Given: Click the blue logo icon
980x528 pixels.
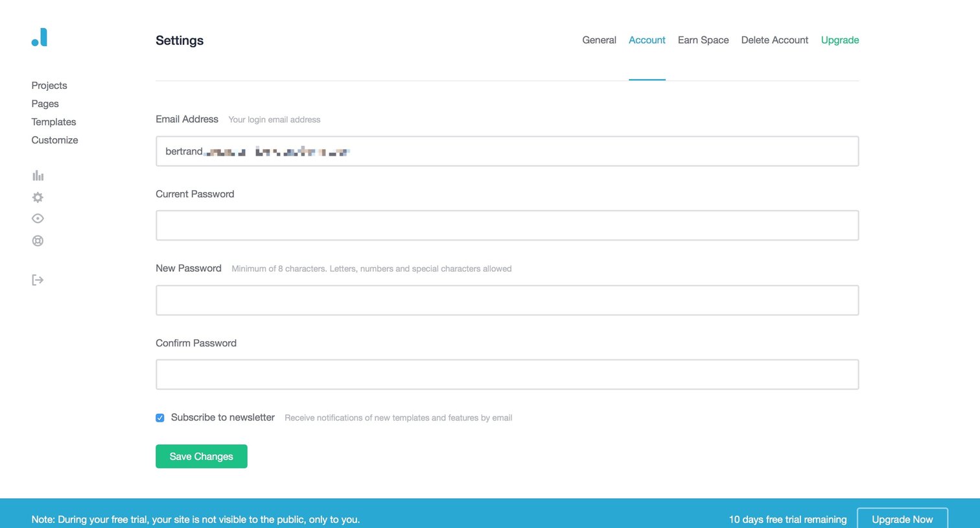Looking at the screenshot, I should click(x=40, y=38).
